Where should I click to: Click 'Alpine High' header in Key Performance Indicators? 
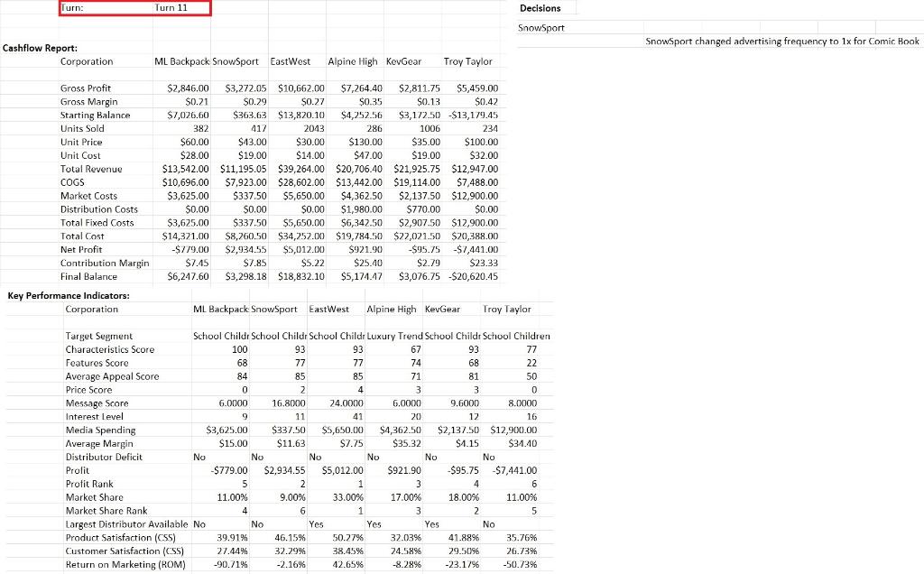click(x=392, y=310)
